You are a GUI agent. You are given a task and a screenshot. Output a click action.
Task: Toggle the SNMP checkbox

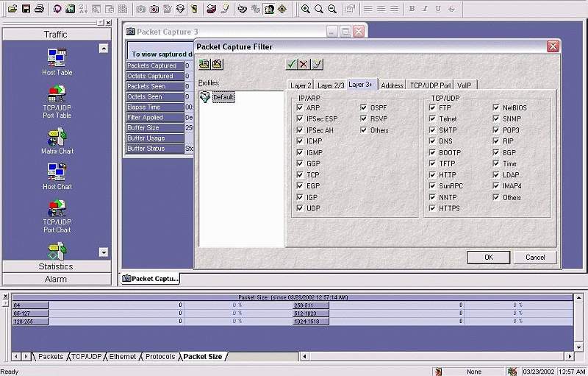click(x=496, y=118)
